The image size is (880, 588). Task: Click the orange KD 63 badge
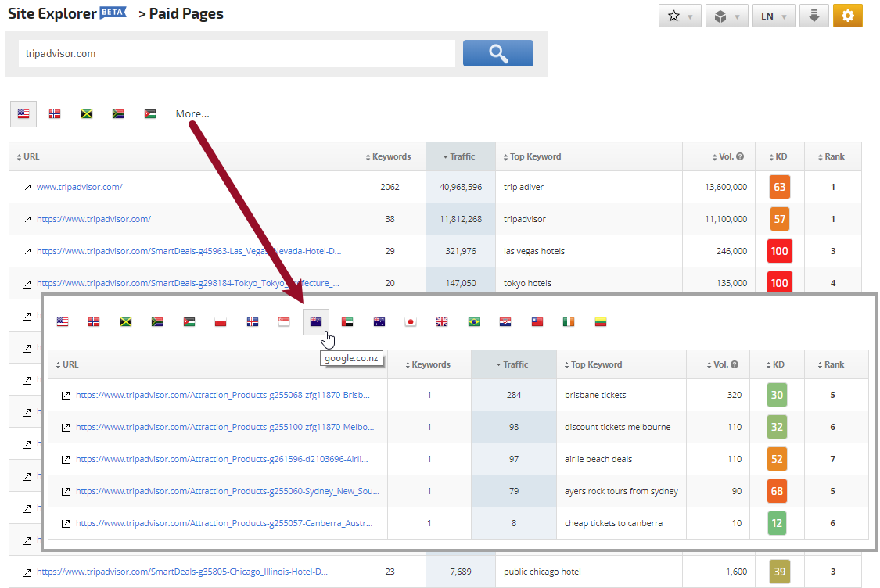pyautogui.click(x=779, y=187)
